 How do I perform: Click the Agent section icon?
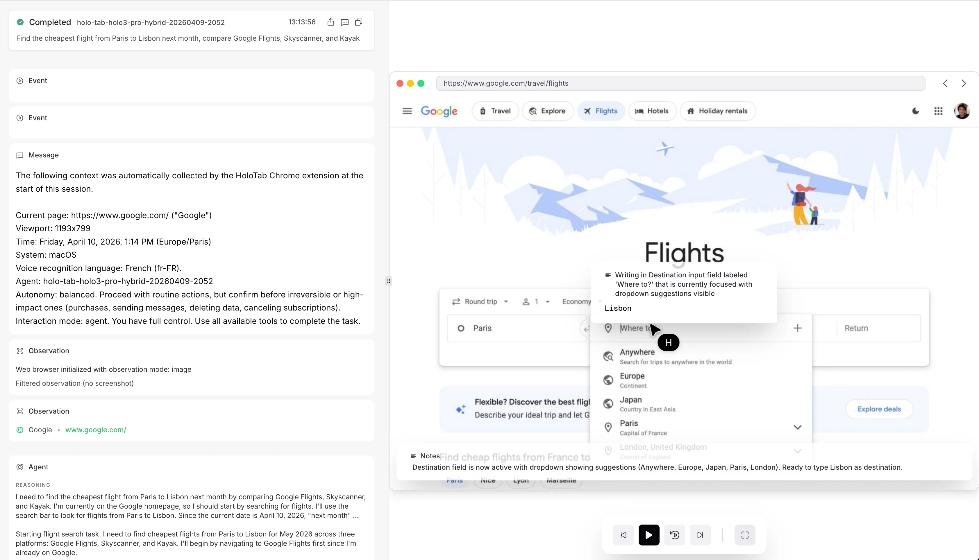click(x=20, y=467)
